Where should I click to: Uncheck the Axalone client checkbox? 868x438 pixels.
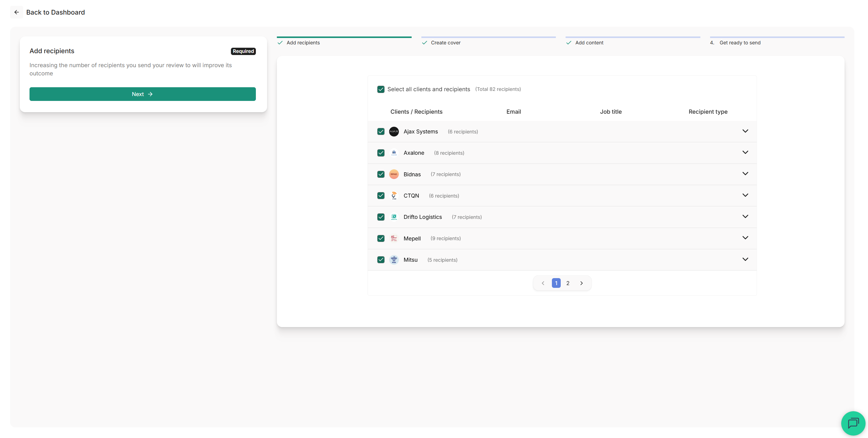[x=381, y=153]
